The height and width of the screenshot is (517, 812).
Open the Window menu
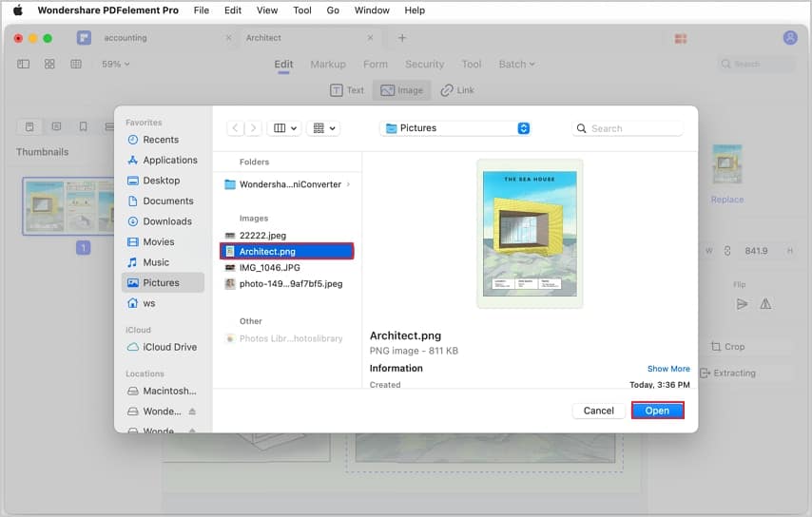[372, 10]
